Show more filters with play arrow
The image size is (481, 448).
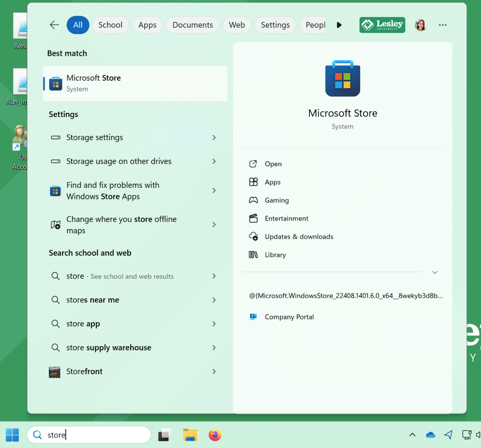click(x=339, y=25)
